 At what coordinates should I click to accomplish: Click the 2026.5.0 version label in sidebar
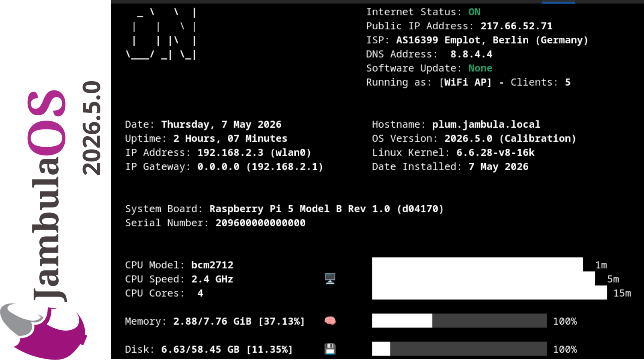[x=92, y=128]
